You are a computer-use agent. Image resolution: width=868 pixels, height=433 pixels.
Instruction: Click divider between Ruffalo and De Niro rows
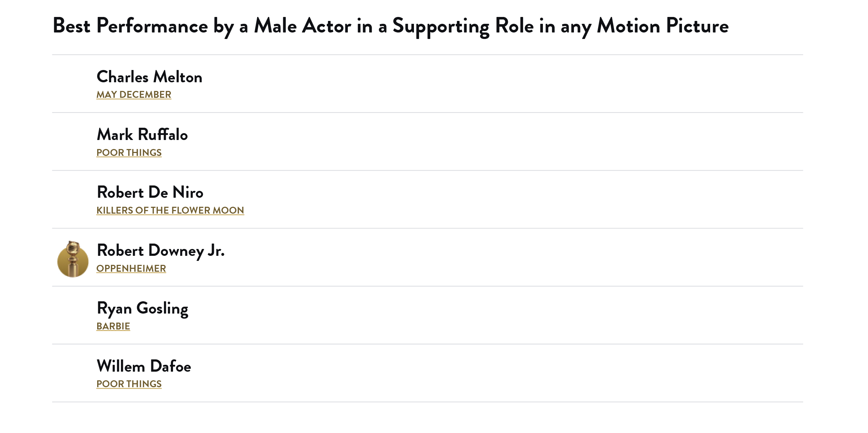427,170
